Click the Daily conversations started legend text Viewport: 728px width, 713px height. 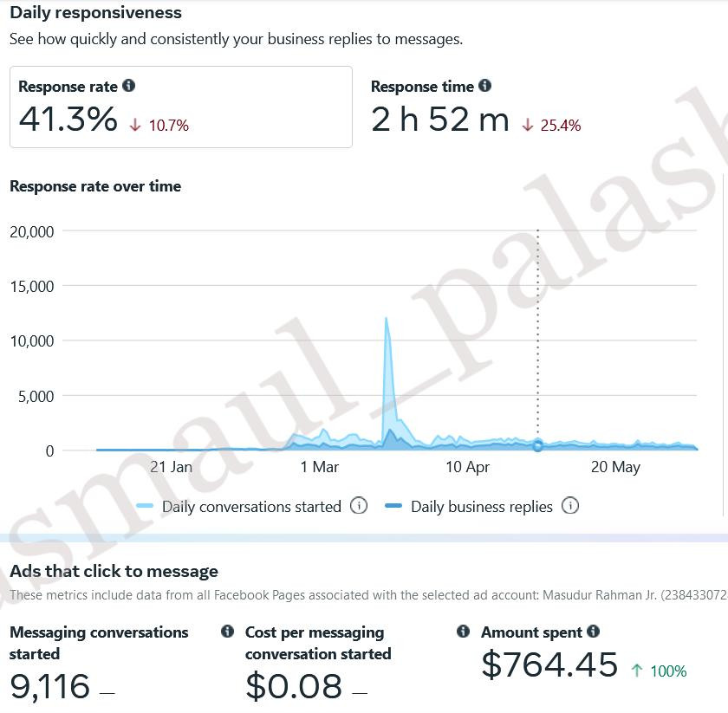click(251, 507)
